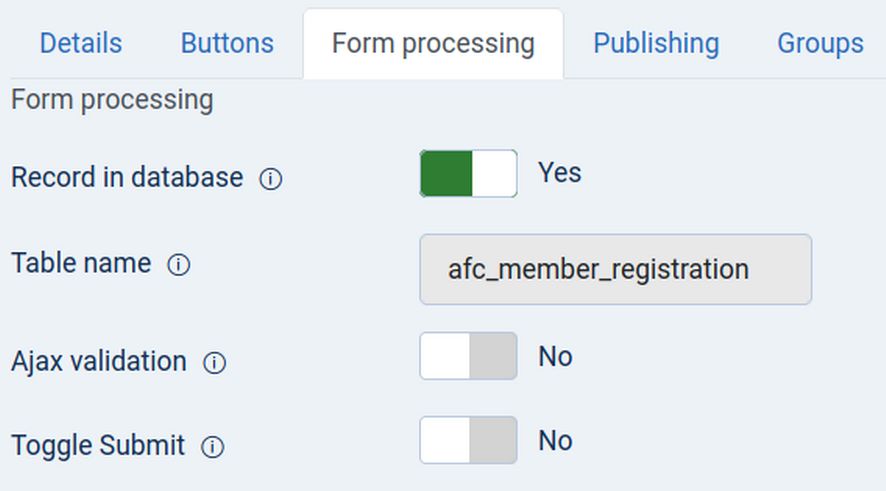
Task: Switch to the Buttons tab
Action: (227, 44)
